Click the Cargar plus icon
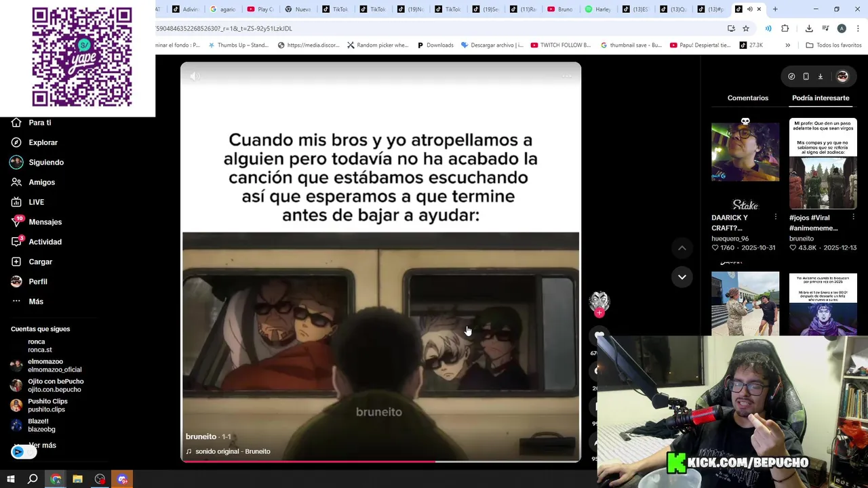This screenshot has height=488, width=868. [x=16, y=262]
